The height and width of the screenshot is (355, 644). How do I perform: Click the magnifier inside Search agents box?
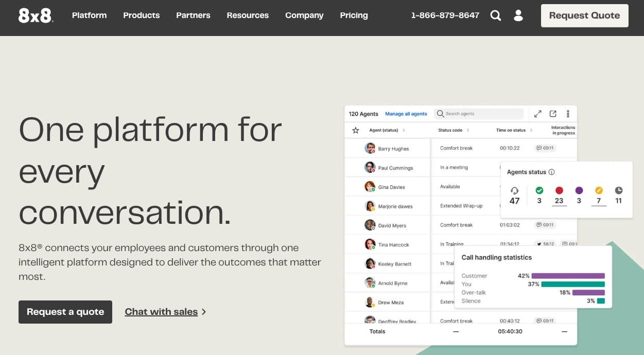tap(441, 114)
